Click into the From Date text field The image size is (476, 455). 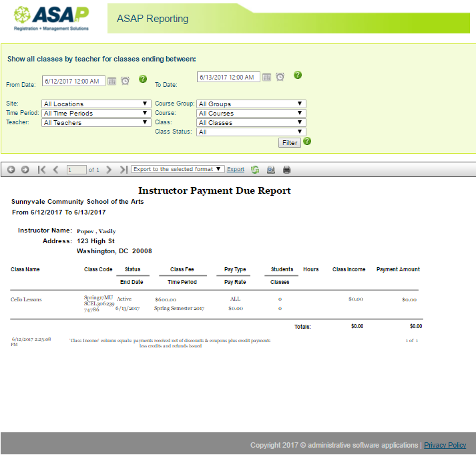click(x=73, y=81)
